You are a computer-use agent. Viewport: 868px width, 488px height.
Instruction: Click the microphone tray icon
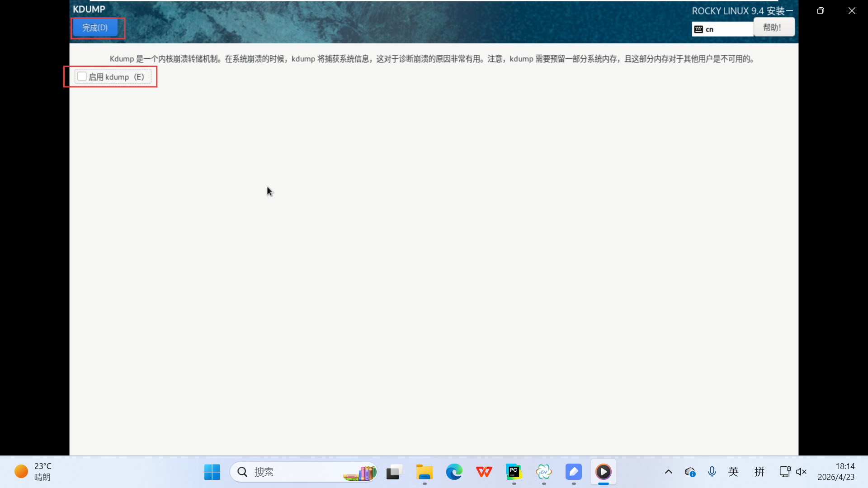712,472
